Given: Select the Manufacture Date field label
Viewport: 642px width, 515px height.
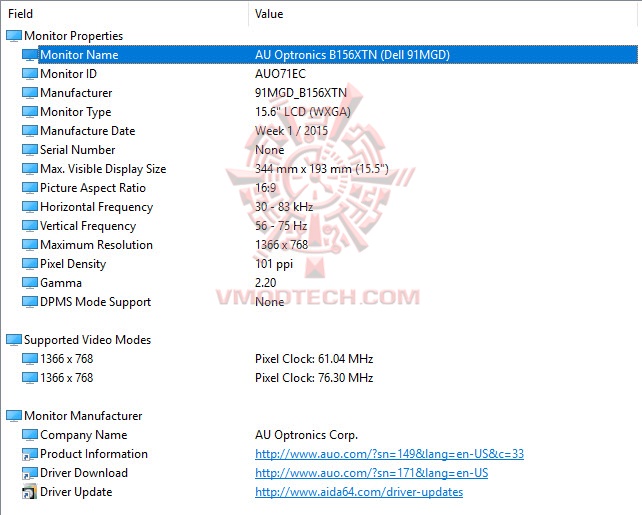Looking at the screenshot, I should tap(88, 131).
